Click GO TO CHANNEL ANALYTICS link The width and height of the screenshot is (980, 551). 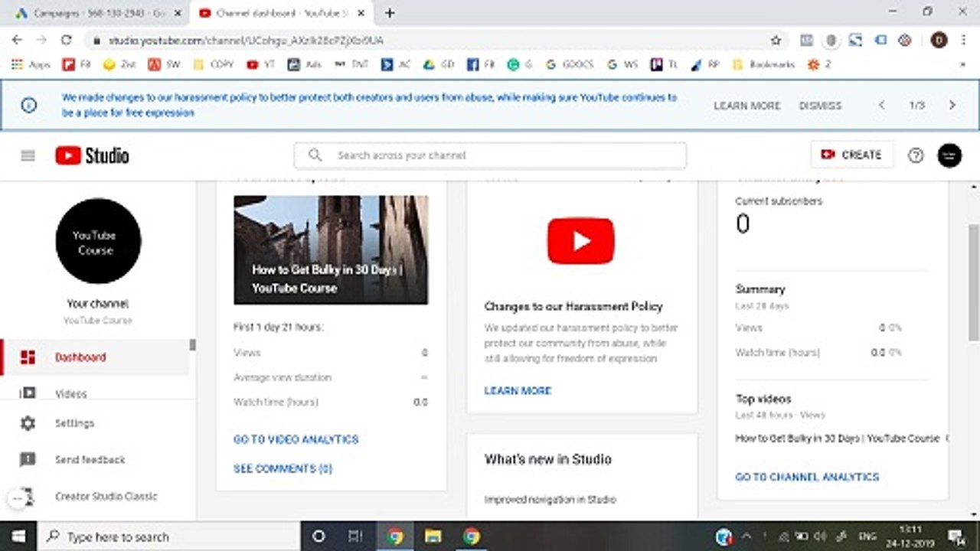click(x=807, y=477)
